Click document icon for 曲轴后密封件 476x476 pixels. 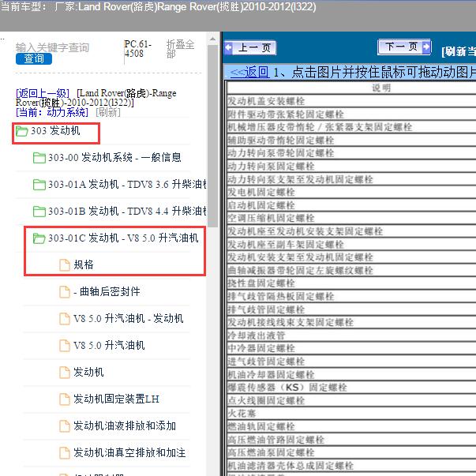(x=65, y=292)
